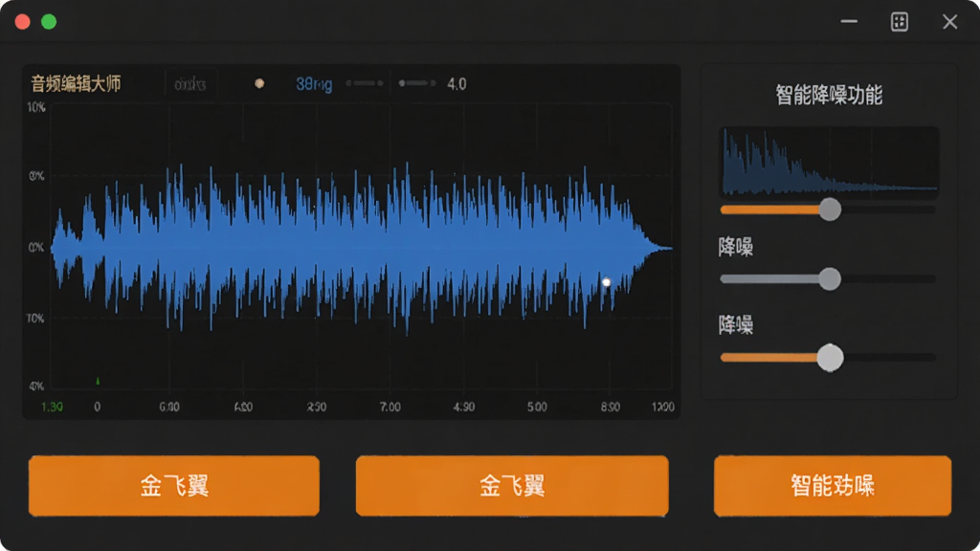
Task: Click the 音频编辑大师 title label
Action: point(76,84)
